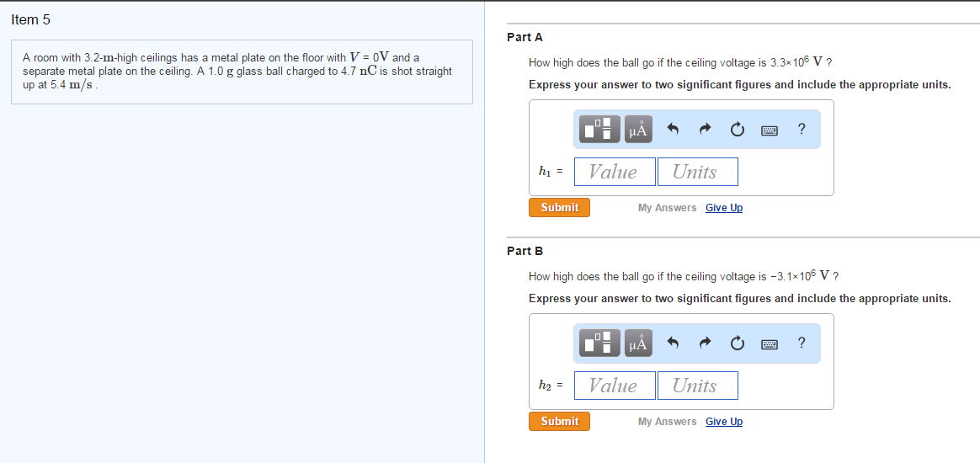Give Up on Part A
The width and height of the screenshot is (980, 463).
(x=724, y=208)
